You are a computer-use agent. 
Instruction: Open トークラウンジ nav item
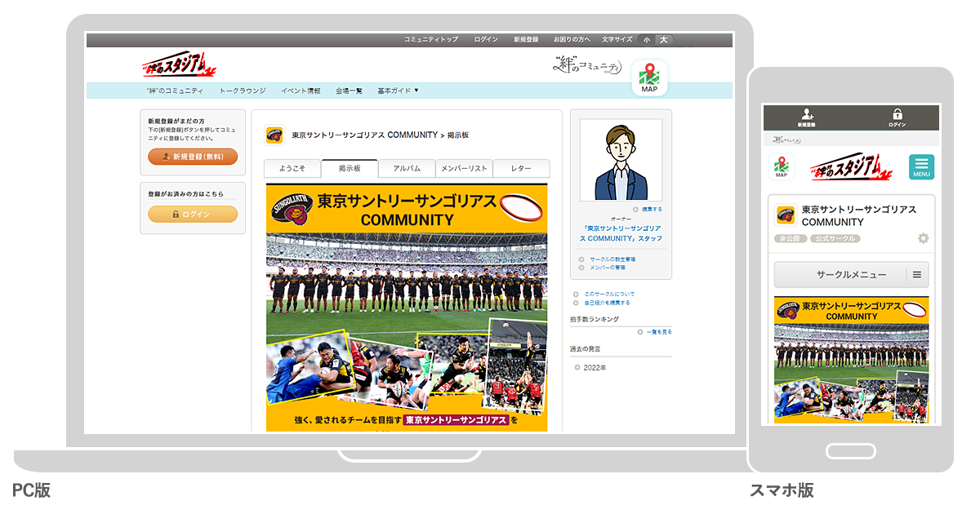(243, 91)
